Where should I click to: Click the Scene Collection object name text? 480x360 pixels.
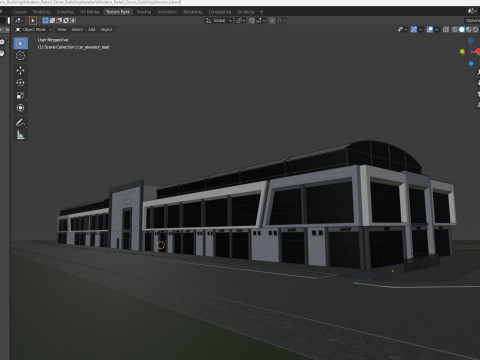point(73,47)
